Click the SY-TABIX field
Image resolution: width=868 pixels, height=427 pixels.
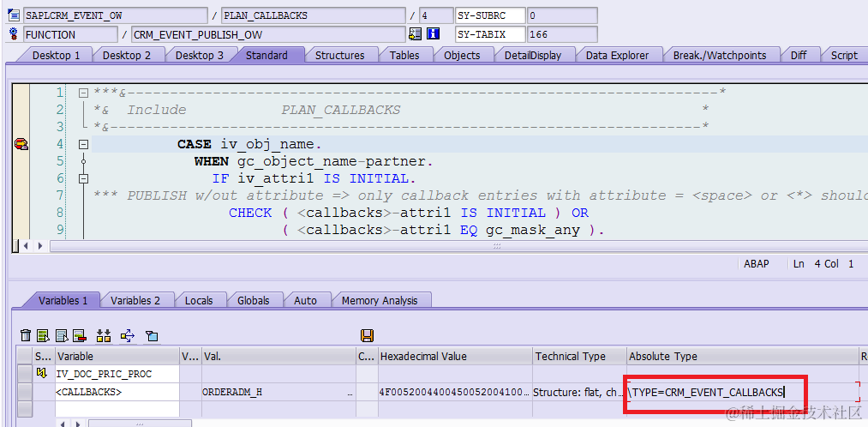tap(490, 35)
